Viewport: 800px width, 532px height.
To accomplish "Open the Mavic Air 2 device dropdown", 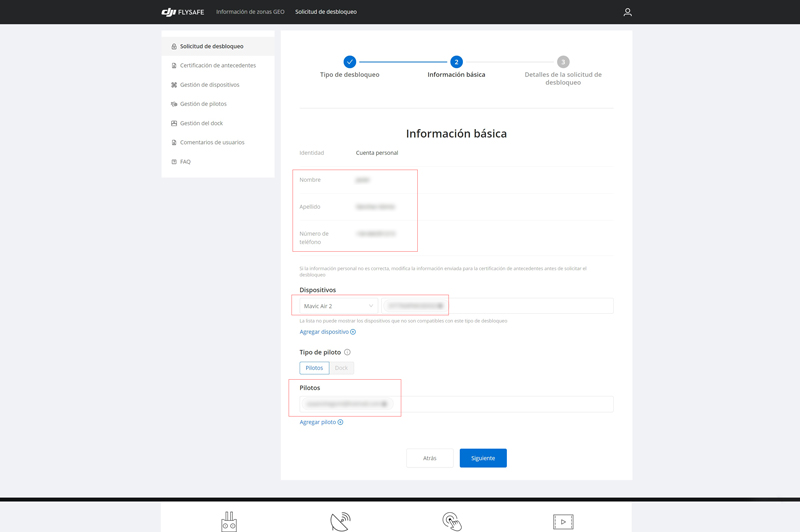I will point(338,306).
